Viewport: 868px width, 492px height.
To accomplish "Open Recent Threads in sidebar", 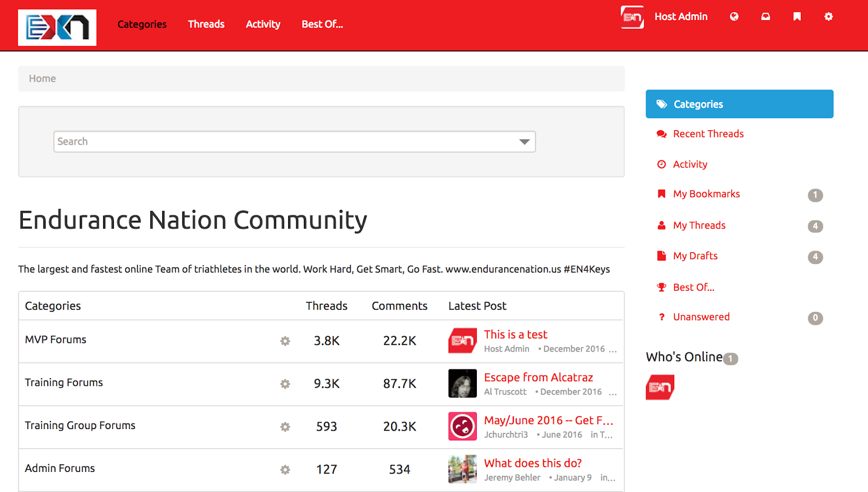I will click(708, 134).
